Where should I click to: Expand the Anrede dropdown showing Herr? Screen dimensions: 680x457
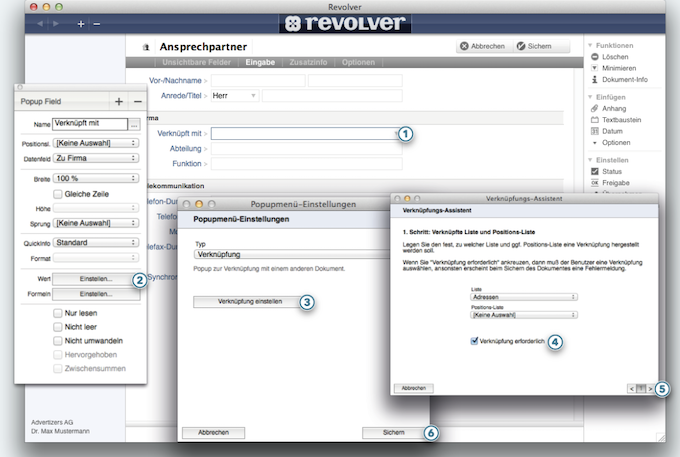(233, 95)
